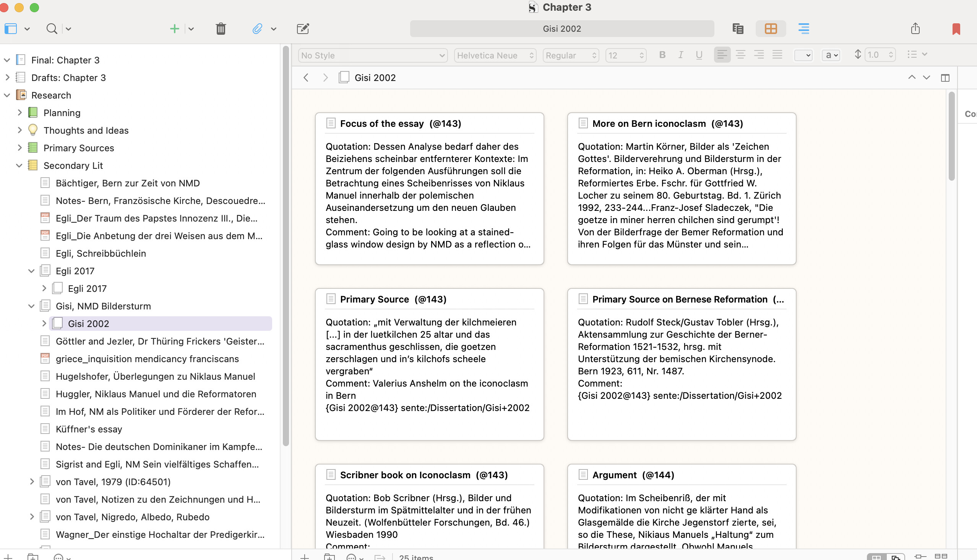Collapse the Secondary Lit folder
977x560 pixels.
click(x=19, y=165)
